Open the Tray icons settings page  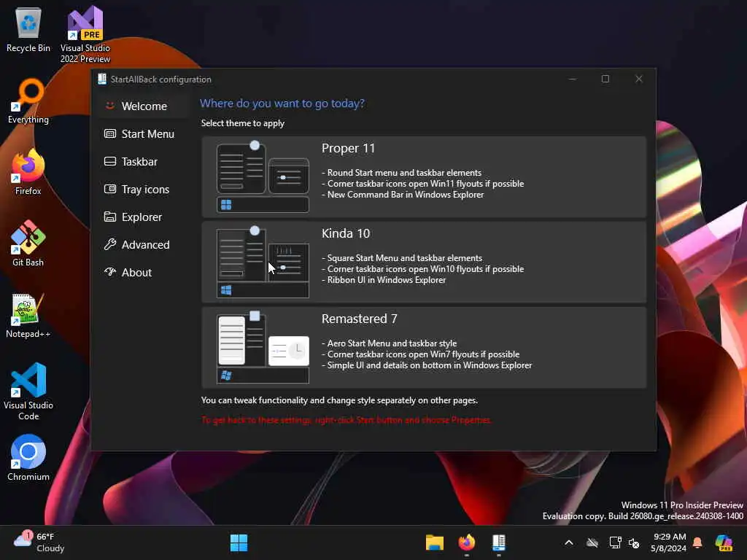tap(144, 189)
